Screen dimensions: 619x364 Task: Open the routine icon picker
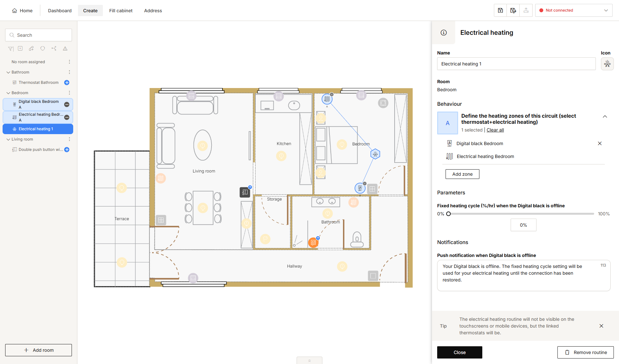coord(607,64)
